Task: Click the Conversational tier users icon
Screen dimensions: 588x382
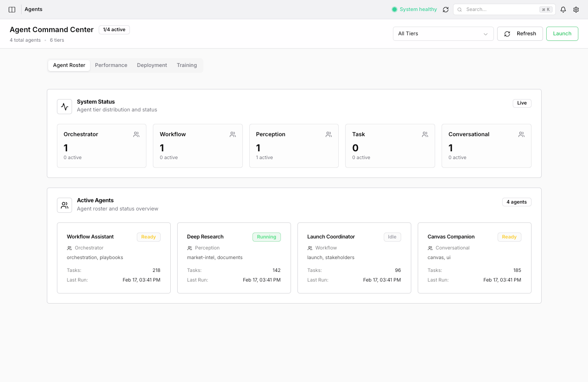Action: pos(521,134)
